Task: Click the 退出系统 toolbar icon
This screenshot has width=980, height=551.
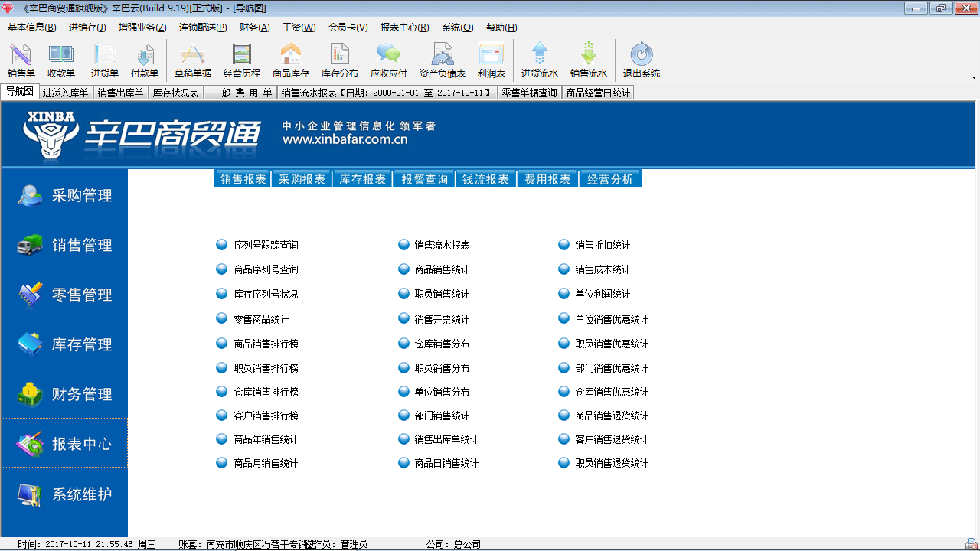Action: [x=642, y=61]
